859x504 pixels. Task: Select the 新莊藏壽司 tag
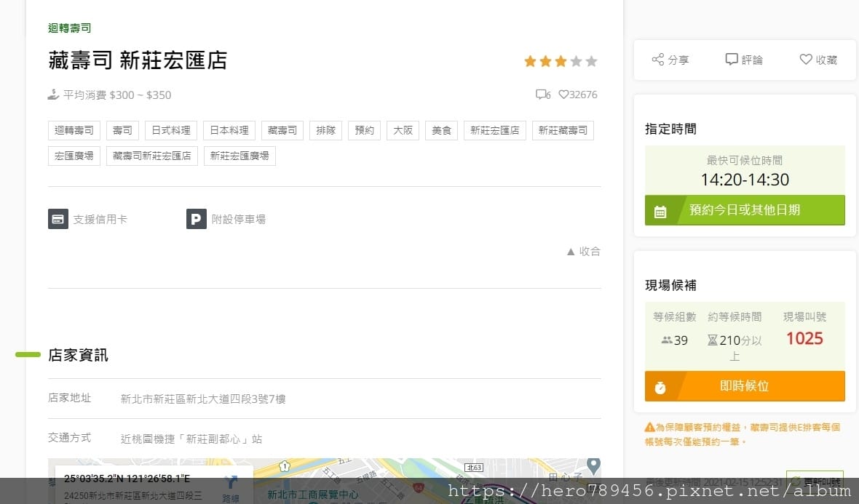[x=563, y=130]
